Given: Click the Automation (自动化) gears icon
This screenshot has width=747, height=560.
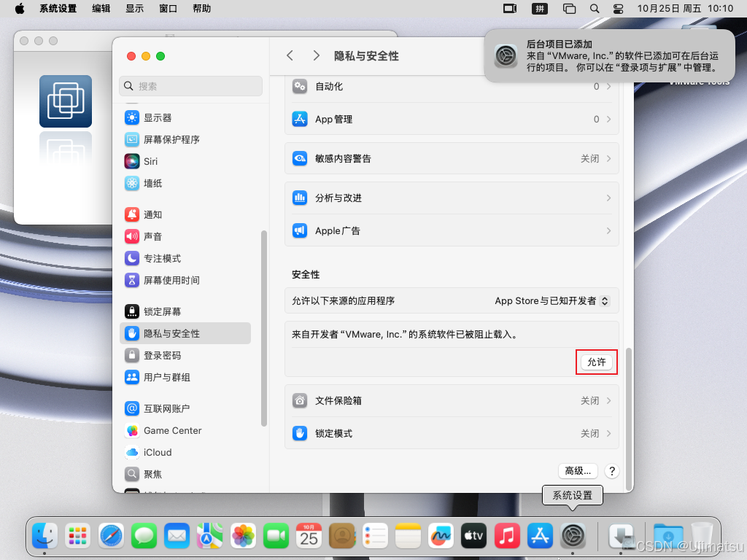Looking at the screenshot, I should [300, 87].
